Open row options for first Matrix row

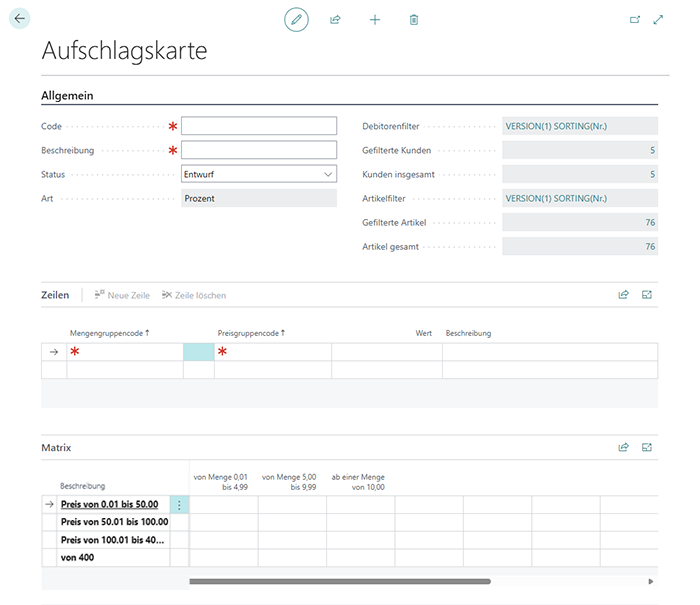coord(179,505)
